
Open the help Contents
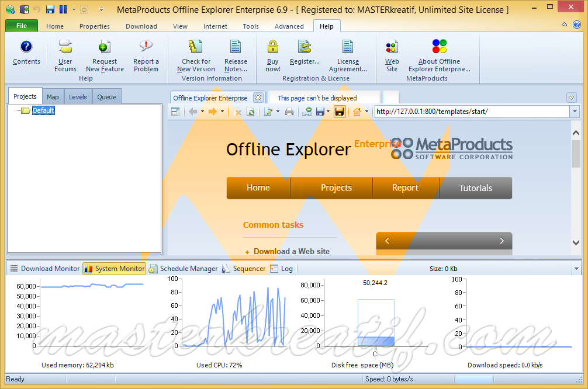tap(26, 53)
